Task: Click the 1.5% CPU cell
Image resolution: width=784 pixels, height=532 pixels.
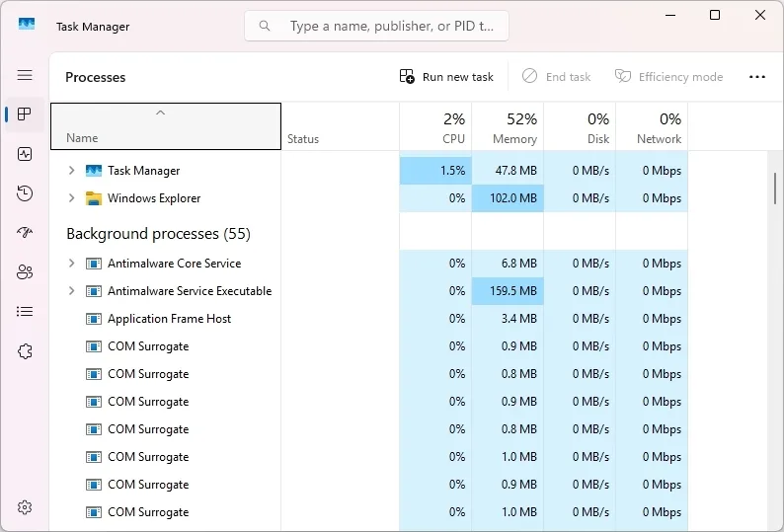Action: coord(435,171)
